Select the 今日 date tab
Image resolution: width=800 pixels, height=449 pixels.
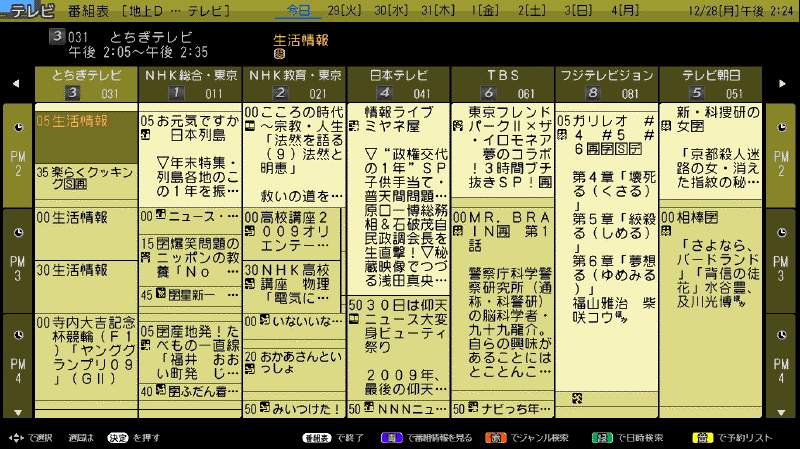tap(298, 9)
